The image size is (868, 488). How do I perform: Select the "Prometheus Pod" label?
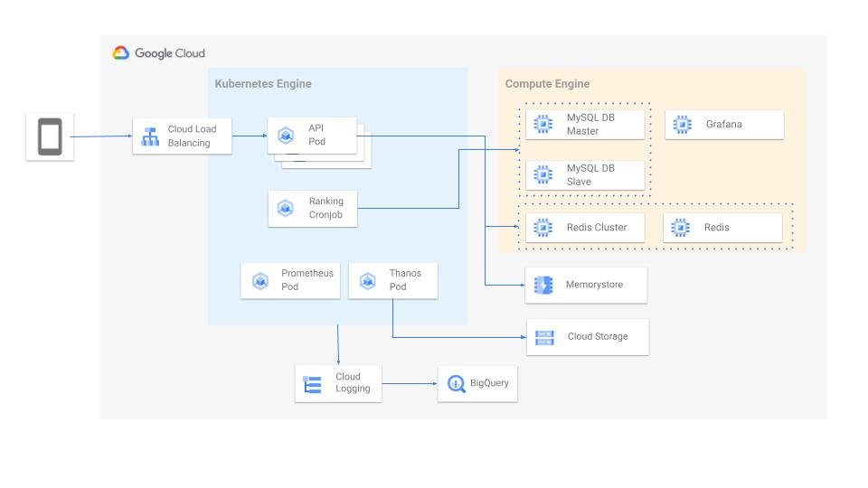point(307,279)
